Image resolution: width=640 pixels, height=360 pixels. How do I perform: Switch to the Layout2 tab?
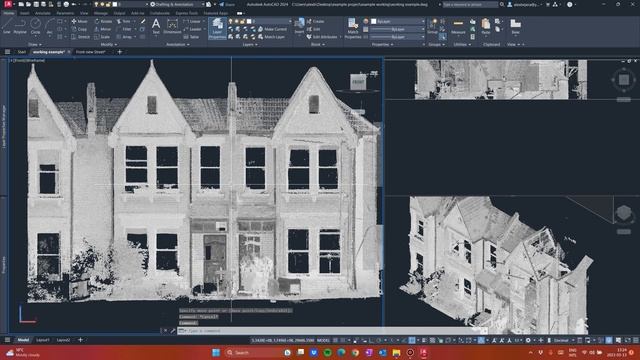[x=63, y=340]
